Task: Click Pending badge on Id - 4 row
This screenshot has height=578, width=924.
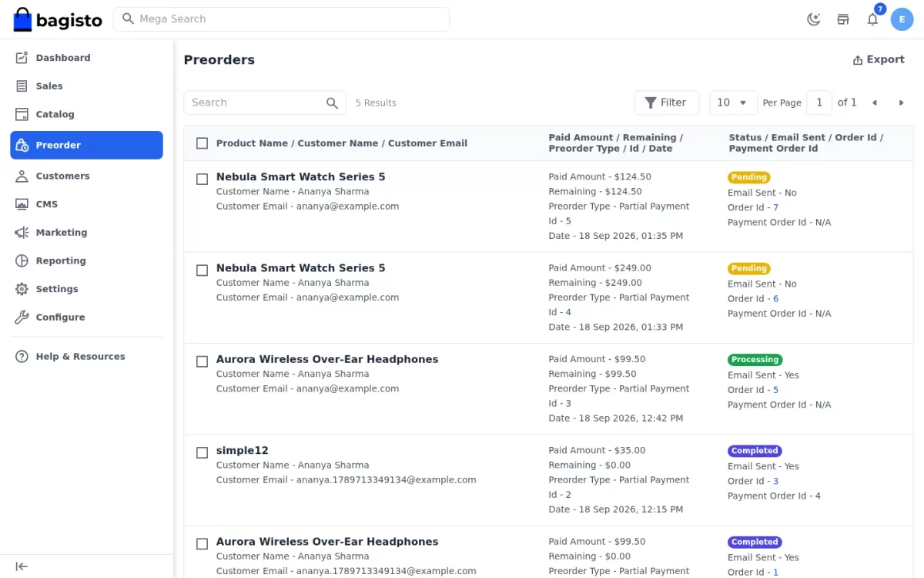Action: click(749, 268)
